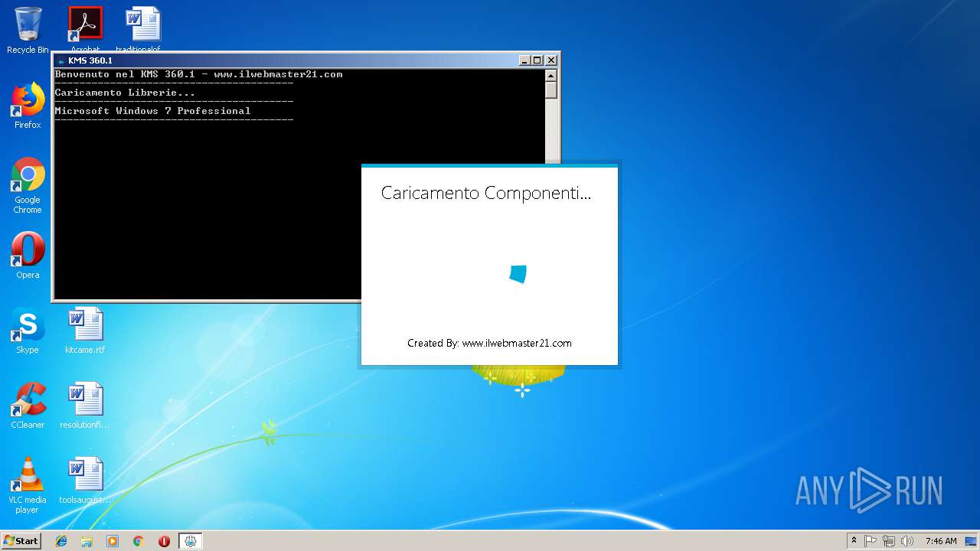The width and height of the screenshot is (980, 551).
Task: Click the KMS 360.1 window title icon
Action: 60,60
